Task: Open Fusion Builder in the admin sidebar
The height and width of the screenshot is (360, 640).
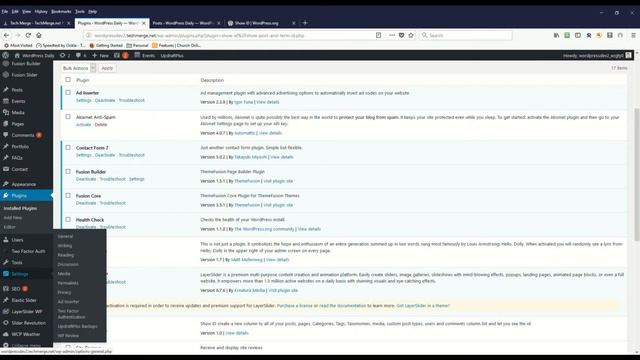Action: click(x=26, y=64)
